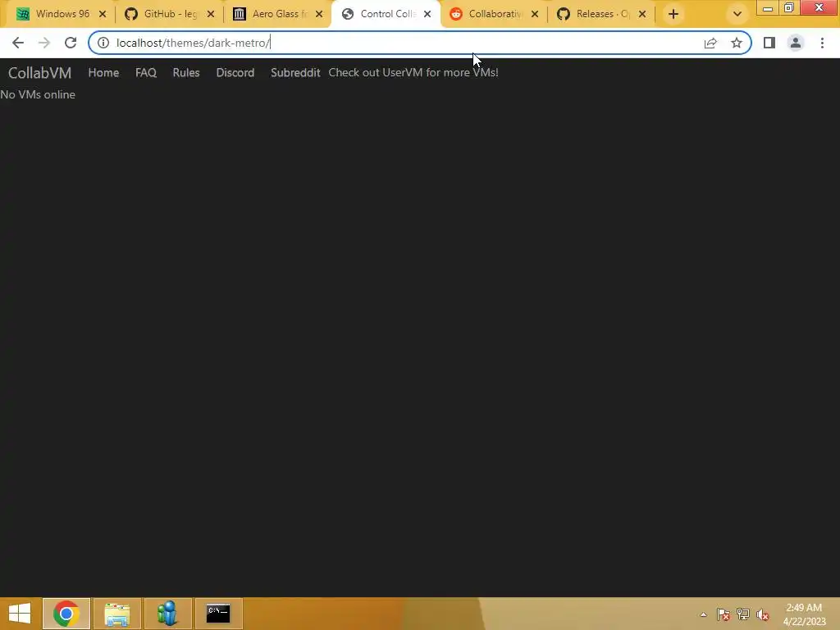The image size is (840, 630).
Task: Open Chrome profile menu
Action: [796, 43]
